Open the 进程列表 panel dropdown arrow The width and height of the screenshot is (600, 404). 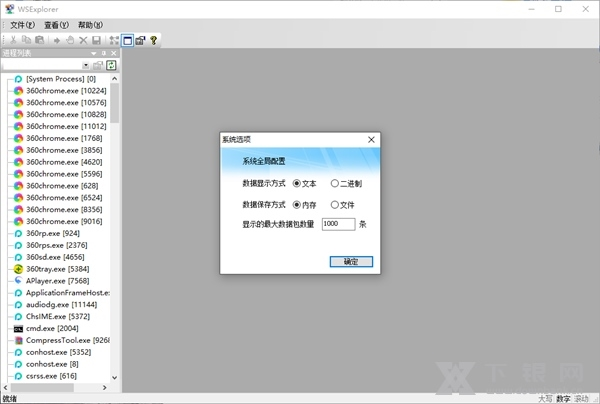(x=94, y=53)
